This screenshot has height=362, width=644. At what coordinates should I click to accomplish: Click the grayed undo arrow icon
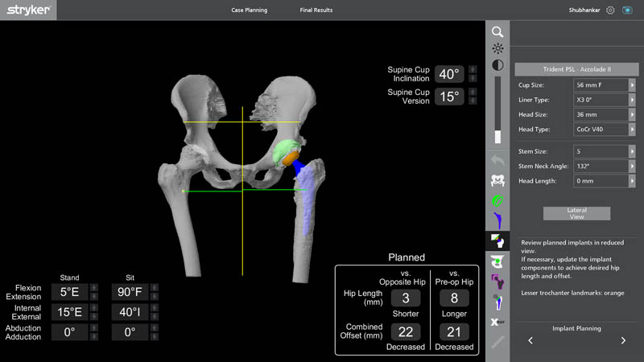point(497,160)
